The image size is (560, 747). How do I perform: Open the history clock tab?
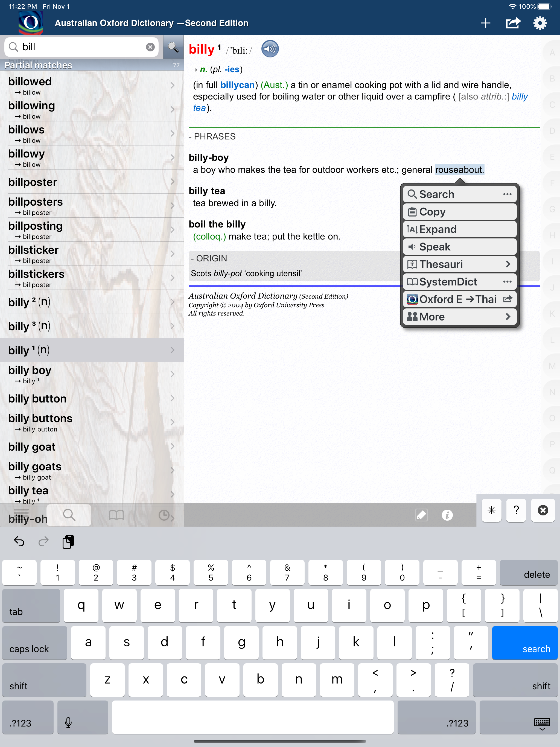pos(164,515)
